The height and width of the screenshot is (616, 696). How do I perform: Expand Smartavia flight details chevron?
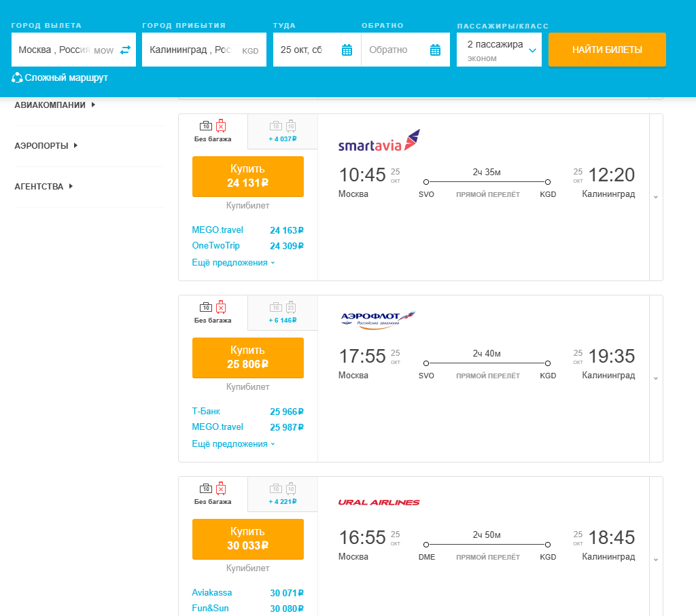(656, 197)
